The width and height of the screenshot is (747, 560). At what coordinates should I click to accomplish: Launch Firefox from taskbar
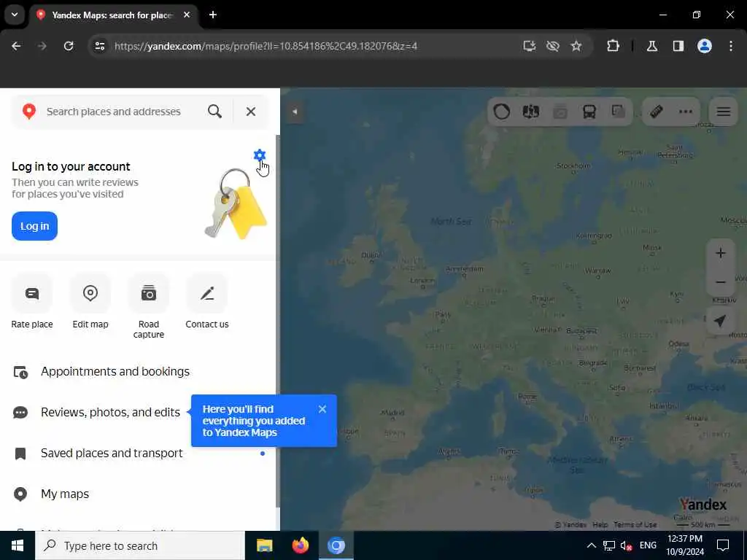tap(300, 545)
